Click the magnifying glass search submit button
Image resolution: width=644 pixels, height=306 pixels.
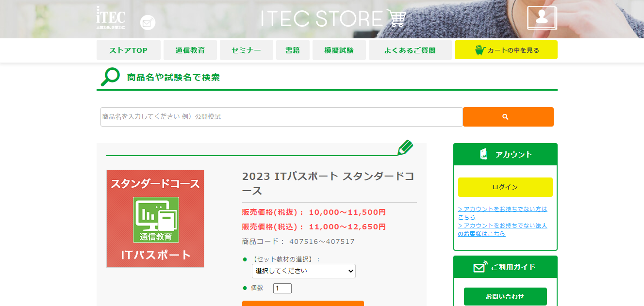(508, 117)
